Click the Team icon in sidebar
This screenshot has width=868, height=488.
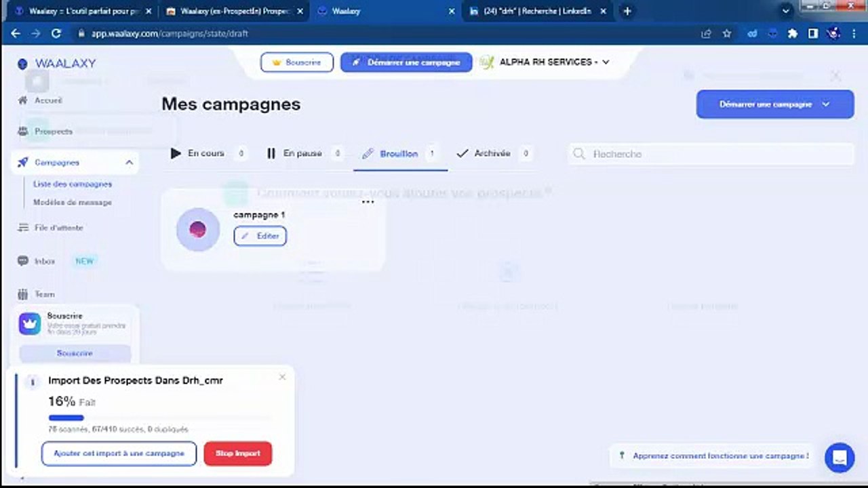tap(23, 294)
